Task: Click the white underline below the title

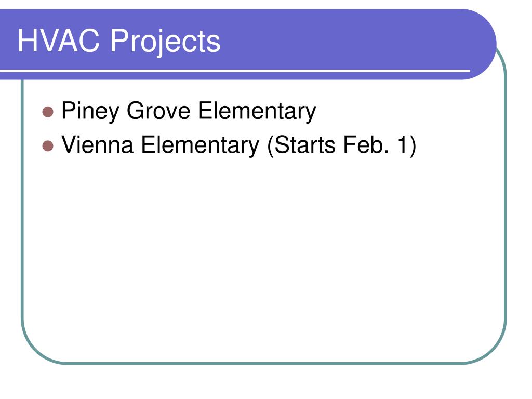Action: tap(235, 71)
